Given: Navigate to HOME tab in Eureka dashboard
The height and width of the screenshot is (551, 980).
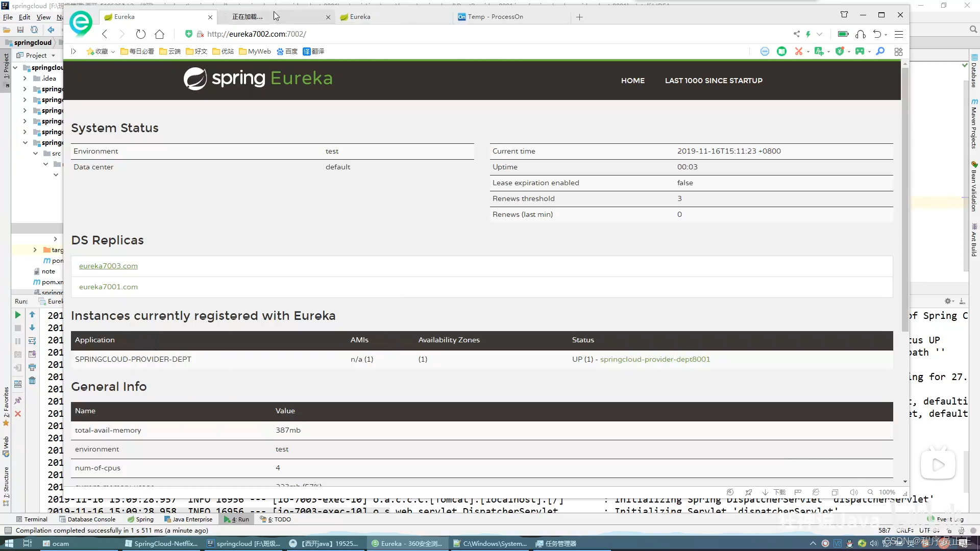Looking at the screenshot, I should click(633, 81).
